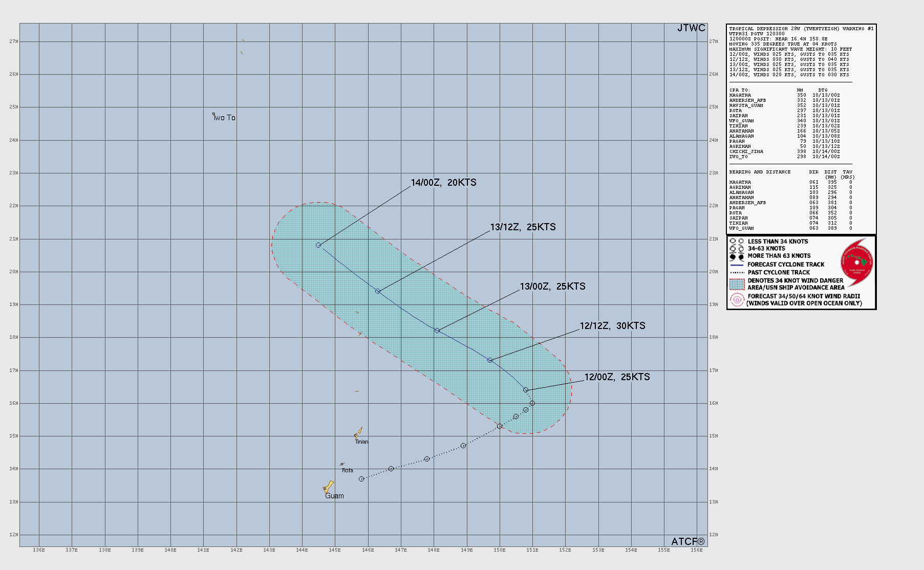Image resolution: width=924 pixels, height=570 pixels.
Task: Click the AGRIHAN row in the CPA table
Action: click(784, 146)
